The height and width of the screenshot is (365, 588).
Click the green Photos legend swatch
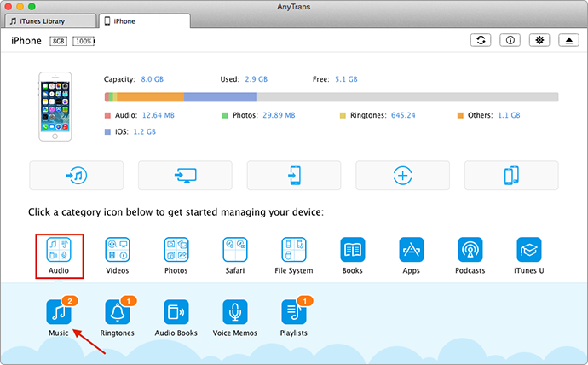(x=225, y=115)
